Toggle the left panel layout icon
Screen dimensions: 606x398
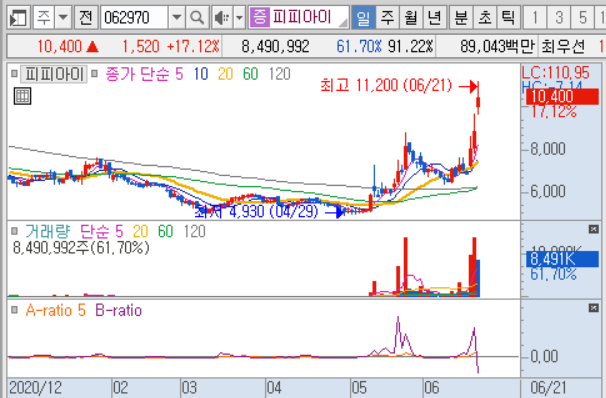18,17
